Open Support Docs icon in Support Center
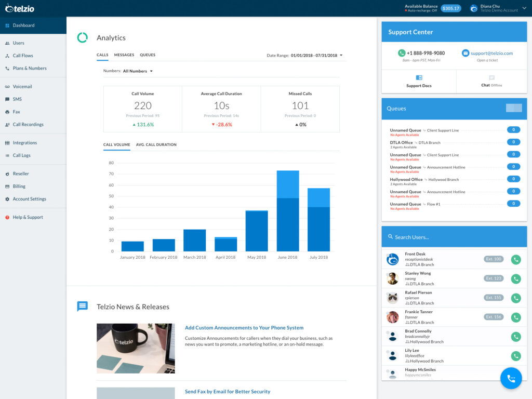The width and height of the screenshot is (532, 399). [x=419, y=78]
